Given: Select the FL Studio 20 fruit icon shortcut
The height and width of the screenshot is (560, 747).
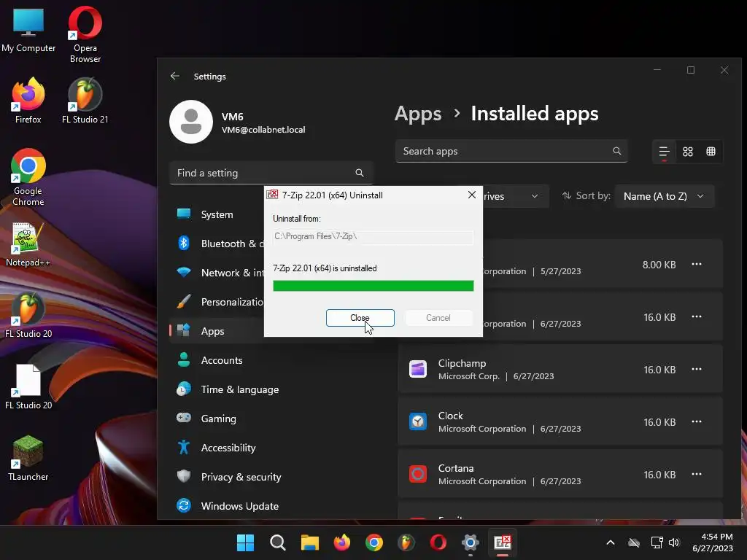Looking at the screenshot, I should [x=28, y=315].
